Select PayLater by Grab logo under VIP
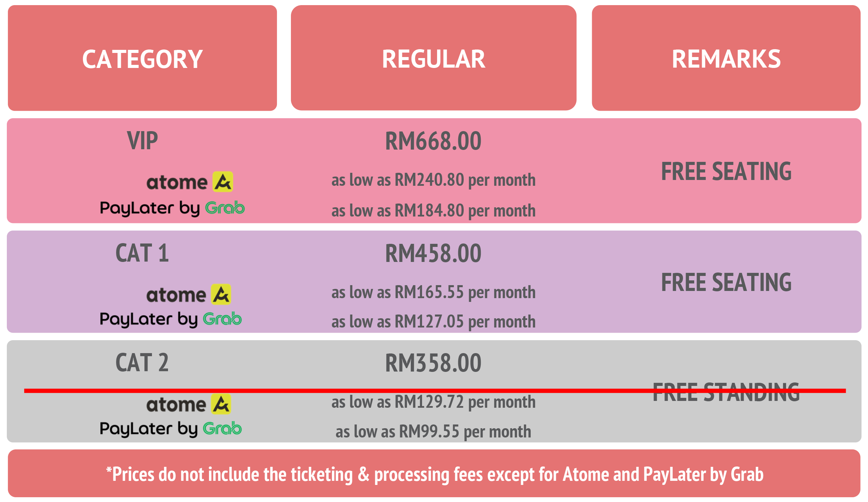The width and height of the screenshot is (868, 502). 172,208
